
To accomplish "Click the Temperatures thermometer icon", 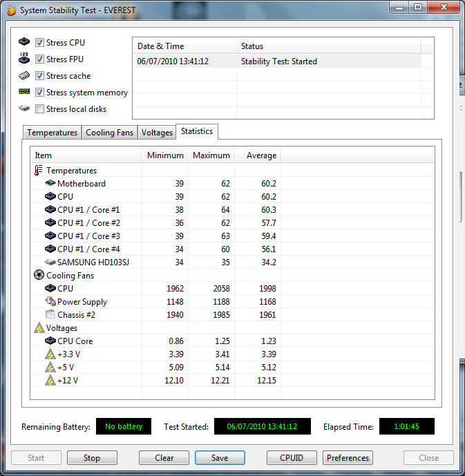I will click(39, 171).
